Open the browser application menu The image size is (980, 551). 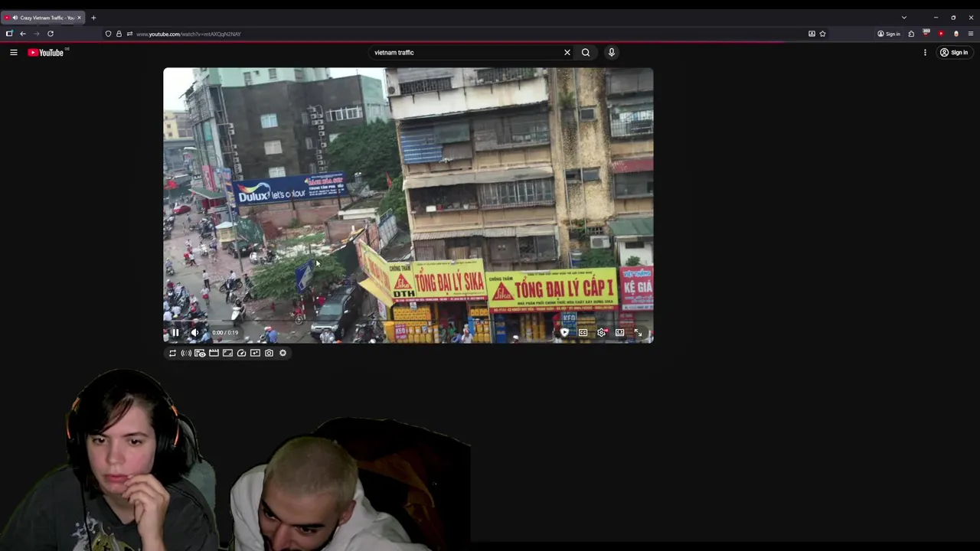971,34
